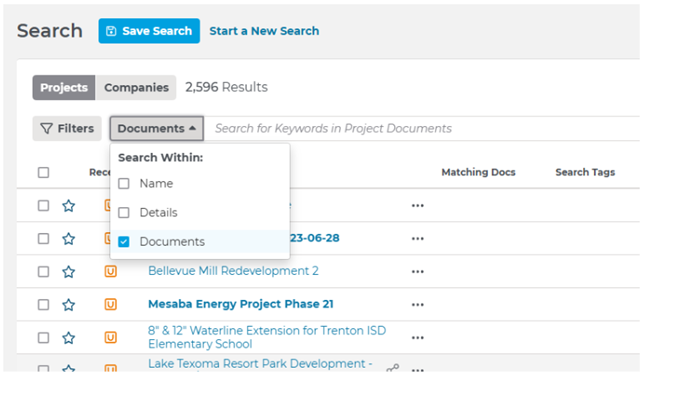Collapse the Documents dropdown
This screenshot has width=700, height=396.
click(157, 129)
